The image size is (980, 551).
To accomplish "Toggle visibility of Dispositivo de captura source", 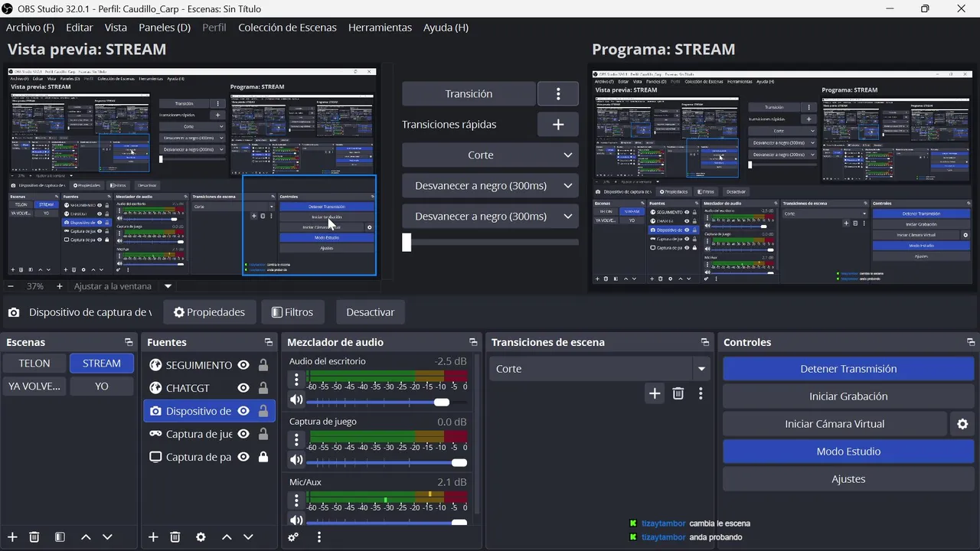I will coord(243,411).
